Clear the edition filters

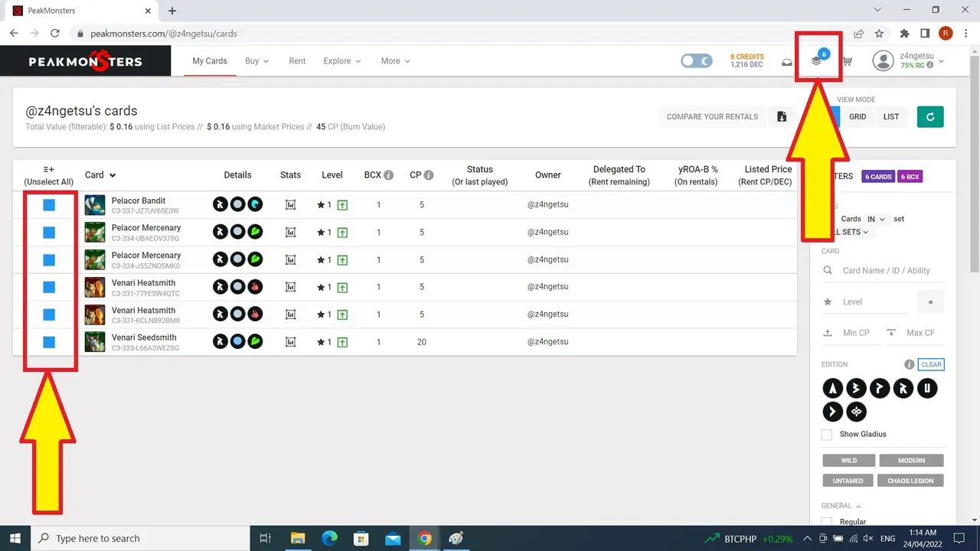point(931,365)
